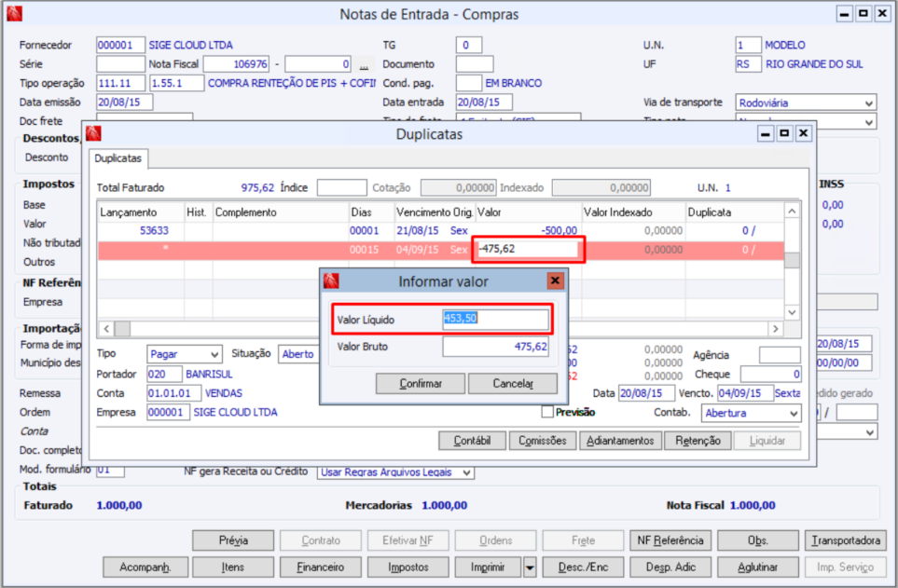898x588 pixels.
Task: Expand the Tipo dropdown showing Pagar
Action: pyautogui.click(x=214, y=354)
